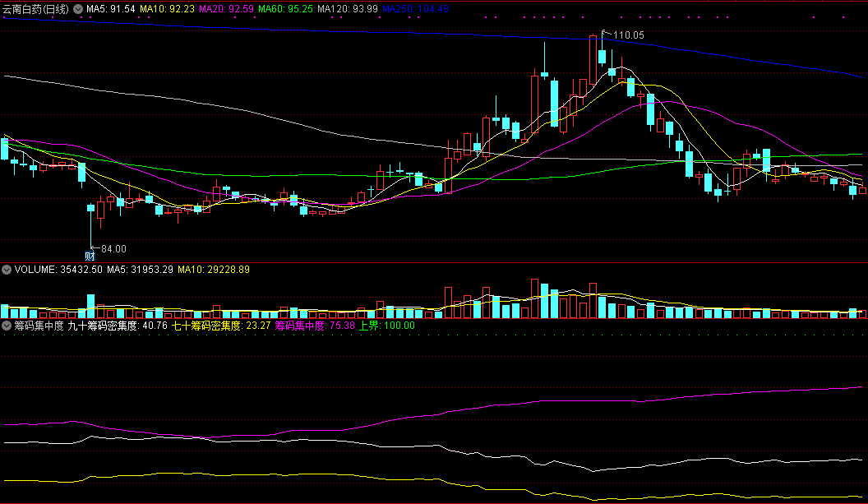Screen dimensions: 868x504
Task: Click the volume MA5: 31953.29 label
Action: coord(140,270)
